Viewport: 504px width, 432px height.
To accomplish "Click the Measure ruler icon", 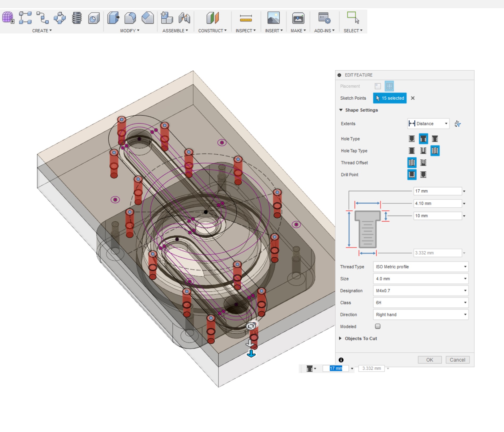I will [x=246, y=18].
